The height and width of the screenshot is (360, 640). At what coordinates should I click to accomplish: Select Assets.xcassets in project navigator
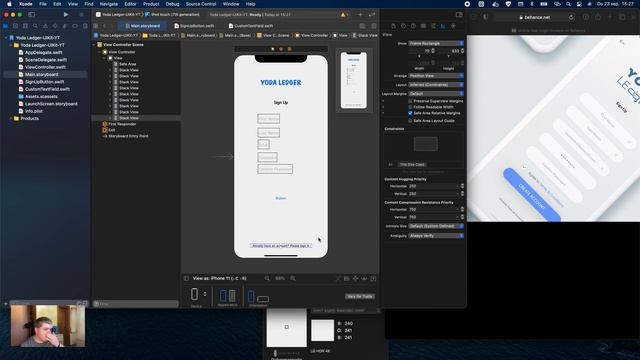(41, 97)
